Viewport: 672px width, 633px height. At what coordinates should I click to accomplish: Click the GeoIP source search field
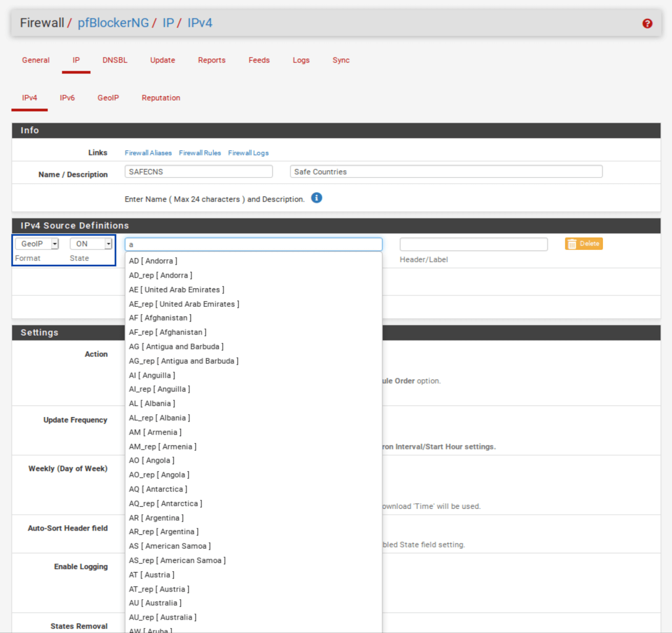[254, 244]
